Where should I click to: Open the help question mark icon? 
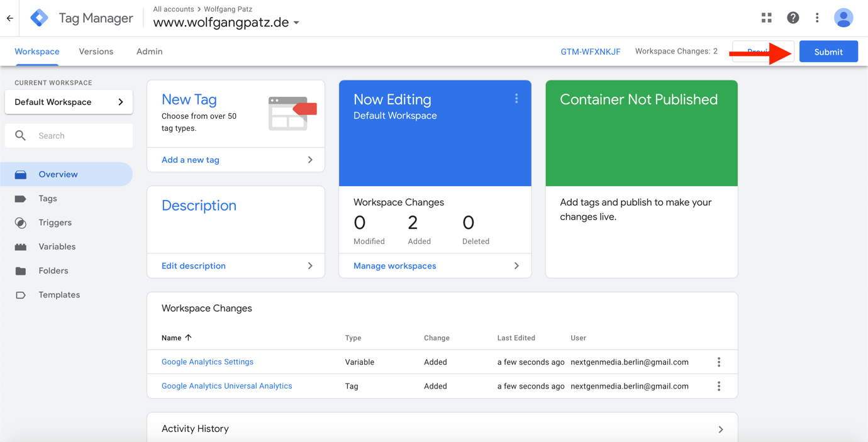coord(793,18)
